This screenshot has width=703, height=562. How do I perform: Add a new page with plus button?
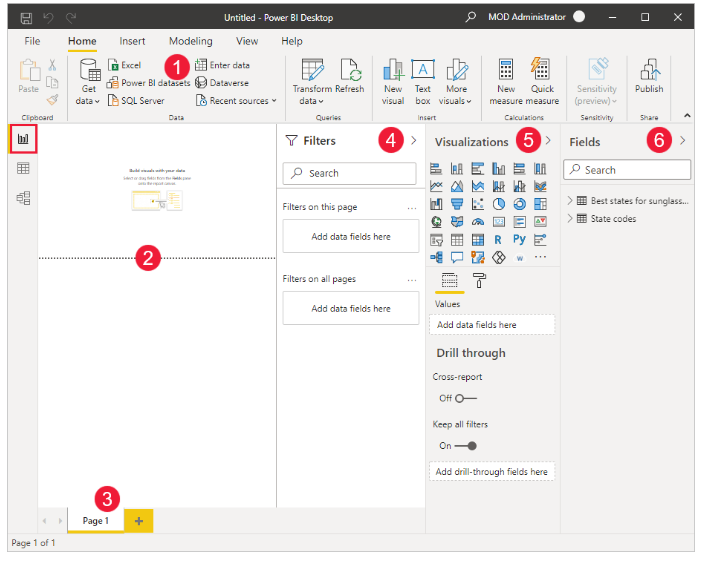[139, 521]
